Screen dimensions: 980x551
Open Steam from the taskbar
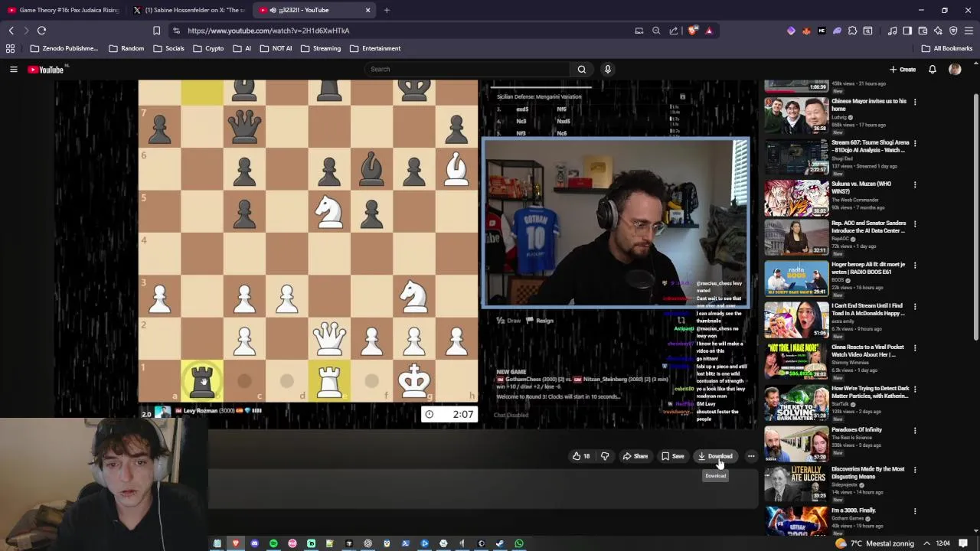tap(500, 543)
